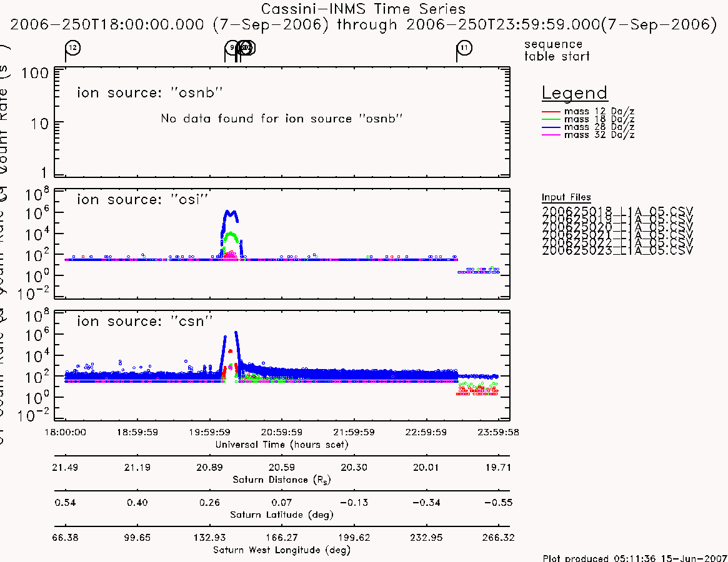Viewport: 728px width, 562px height.
Task: Click the blue mass 28 Da/z legend line
Action: click(551, 127)
